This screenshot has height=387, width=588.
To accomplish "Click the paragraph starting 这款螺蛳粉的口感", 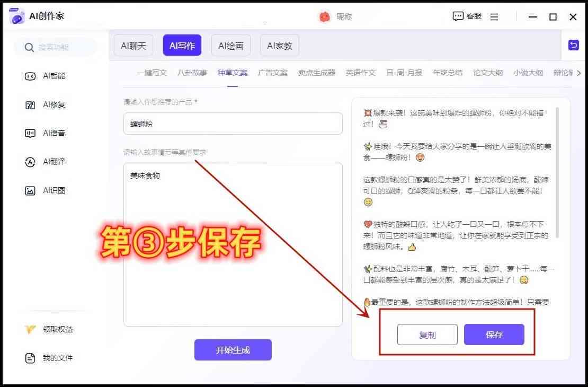I will pos(457,191).
